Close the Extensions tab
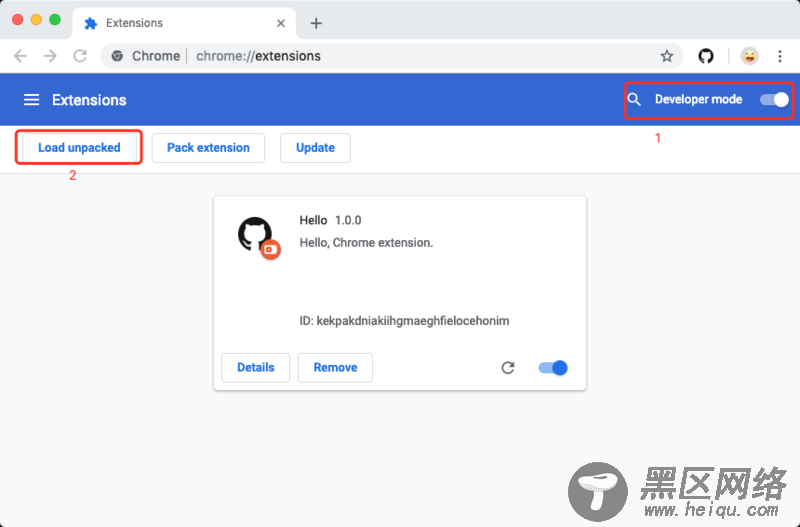This screenshot has width=800, height=527. click(281, 23)
